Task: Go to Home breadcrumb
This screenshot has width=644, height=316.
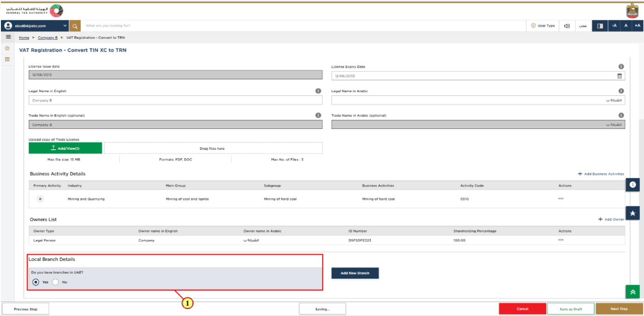Action: pyautogui.click(x=24, y=37)
